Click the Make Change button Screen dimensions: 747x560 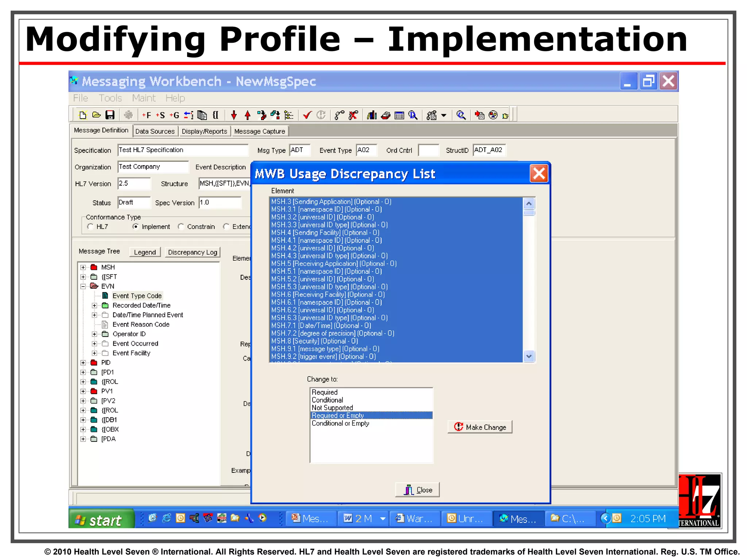point(480,427)
